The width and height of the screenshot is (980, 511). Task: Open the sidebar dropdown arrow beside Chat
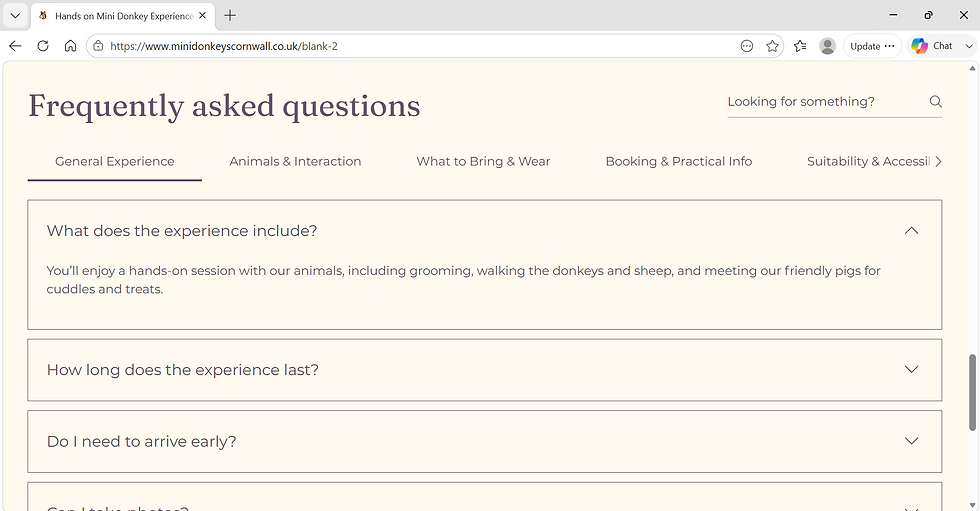(968, 46)
